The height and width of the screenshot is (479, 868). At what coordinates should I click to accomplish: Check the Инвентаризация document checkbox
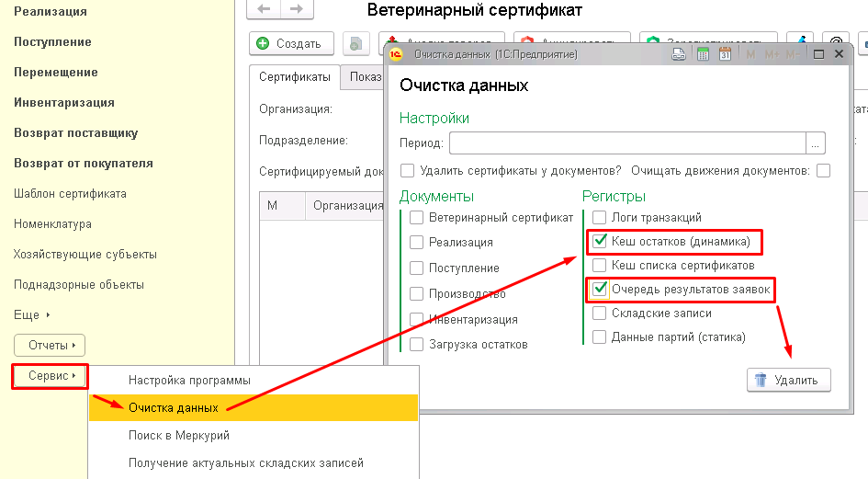pyautogui.click(x=416, y=319)
